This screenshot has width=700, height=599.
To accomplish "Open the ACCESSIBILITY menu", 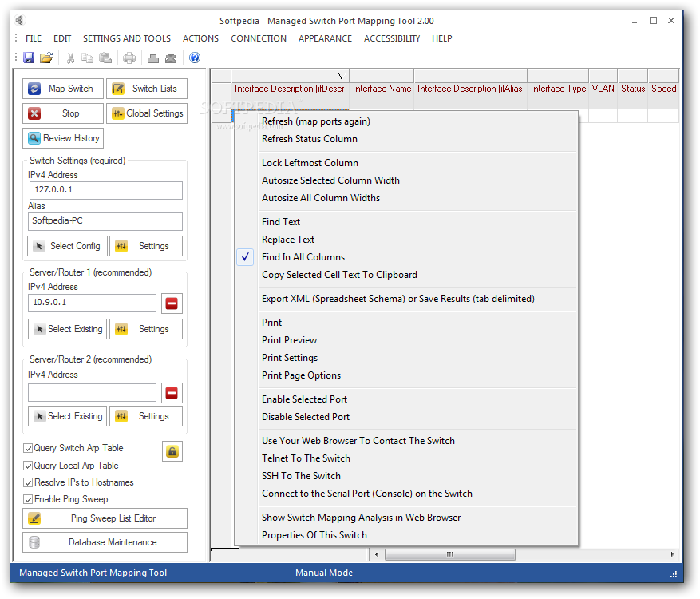I will click(x=392, y=38).
